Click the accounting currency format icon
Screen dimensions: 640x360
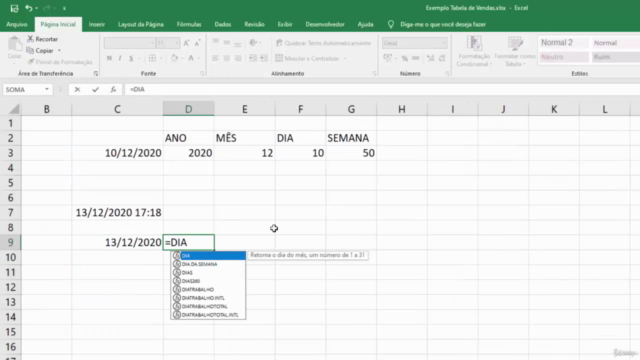click(x=388, y=58)
